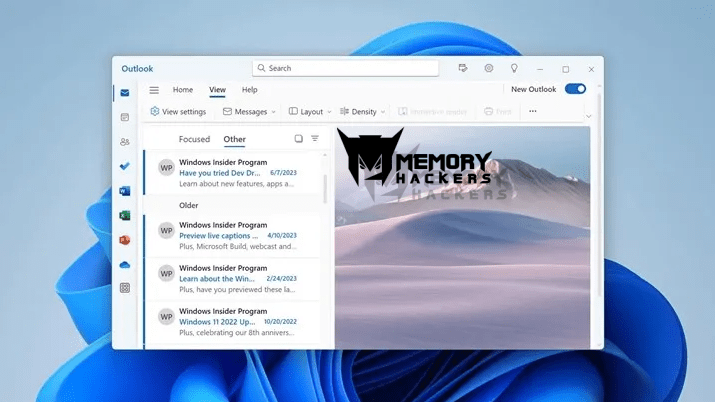
Task: Open the message filter icon
Action: click(315, 139)
